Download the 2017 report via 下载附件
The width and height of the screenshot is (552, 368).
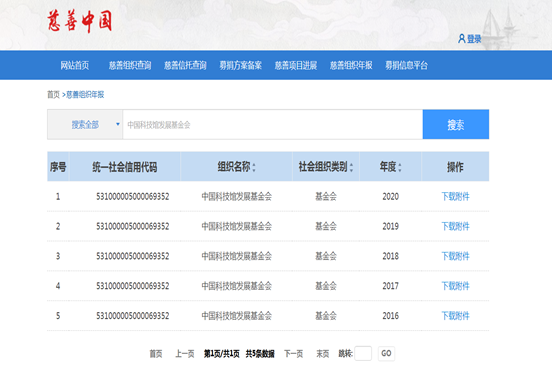[456, 286]
